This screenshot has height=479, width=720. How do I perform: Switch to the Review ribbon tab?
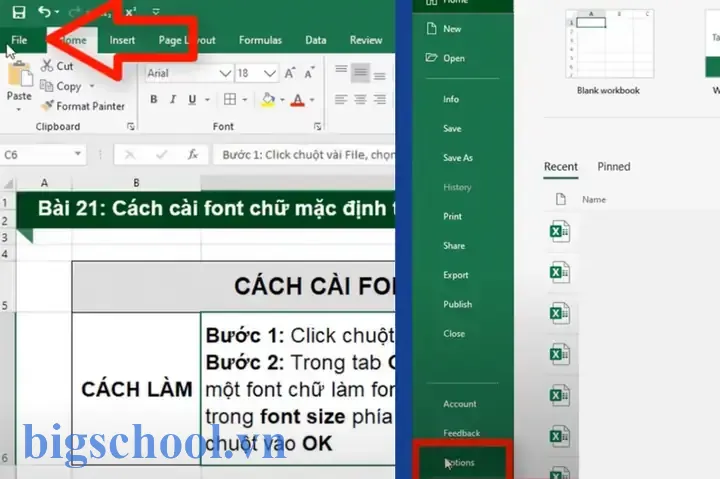[x=366, y=40]
